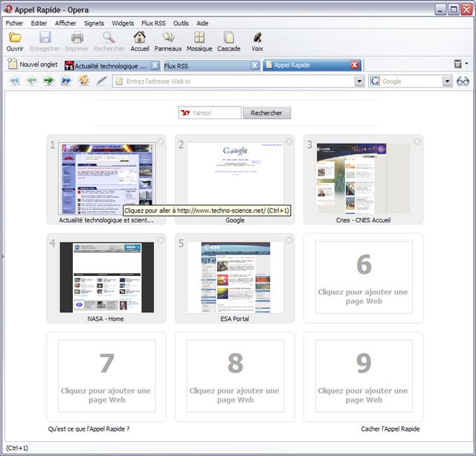The height and width of the screenshot is (456, 476).
Task: Click the Yahoo! search input field
Action: pyautogui.click(x=210, y=113)
